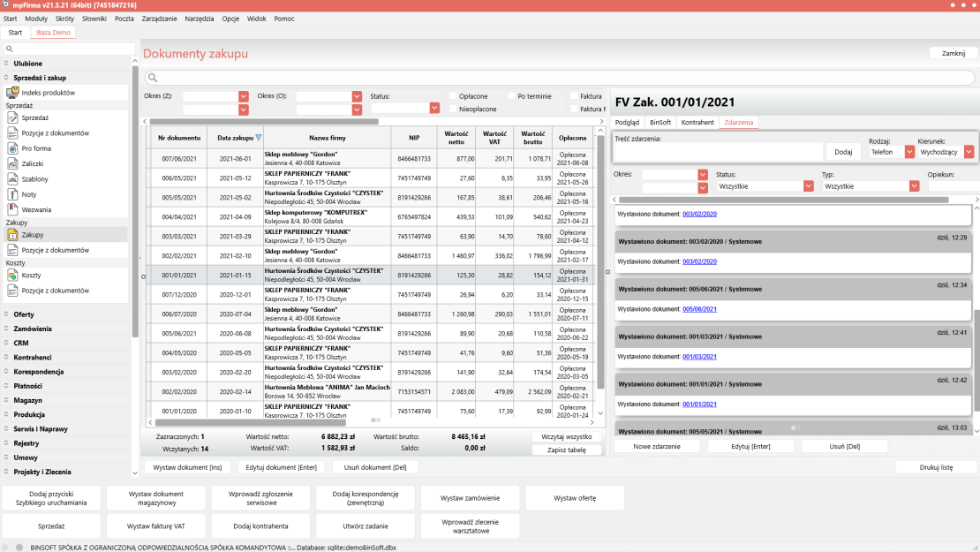Click the main documents search field
980x552 pixels.
(560, 78)
